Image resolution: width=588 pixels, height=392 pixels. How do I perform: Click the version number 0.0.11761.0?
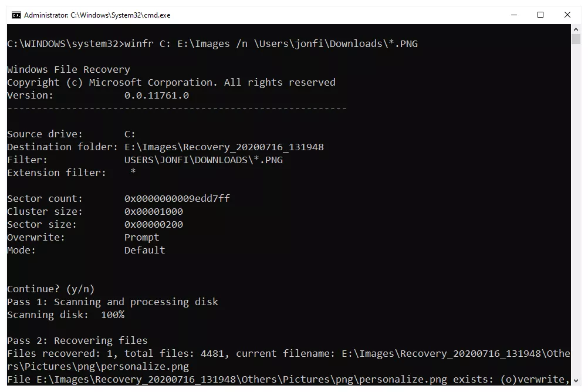pos(156,96)
